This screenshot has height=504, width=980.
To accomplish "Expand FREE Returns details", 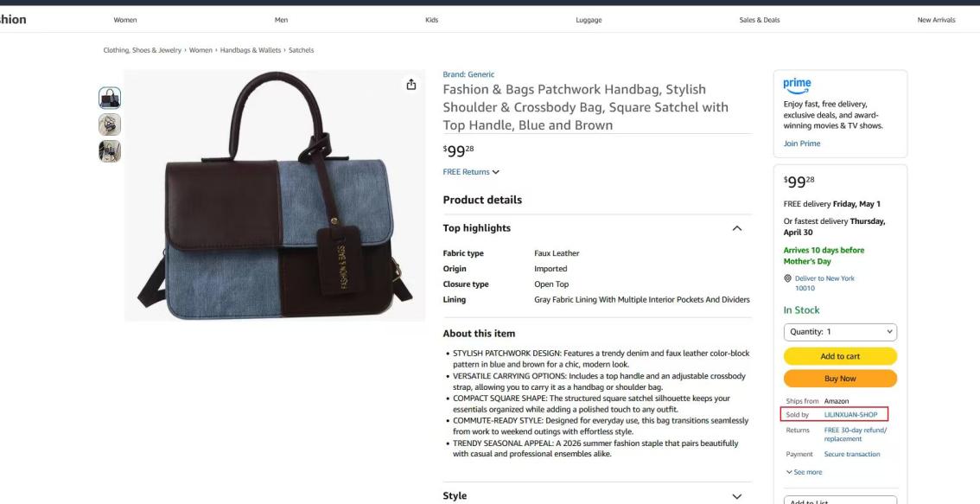I will [471, 172].
